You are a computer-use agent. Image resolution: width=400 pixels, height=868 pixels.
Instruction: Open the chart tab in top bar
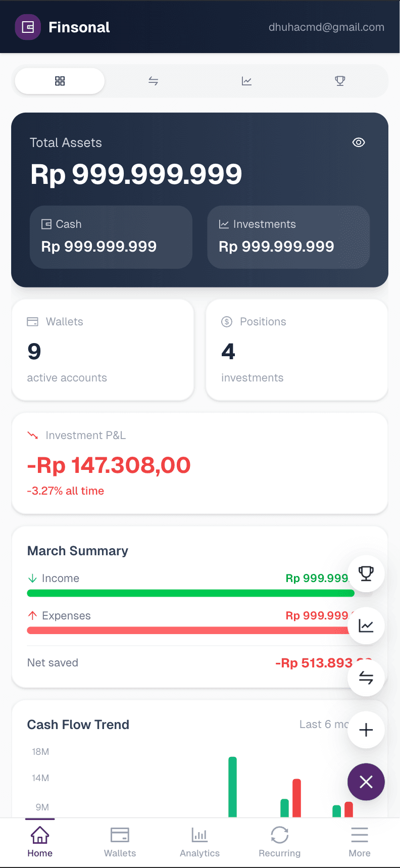(x=246, y=81)
